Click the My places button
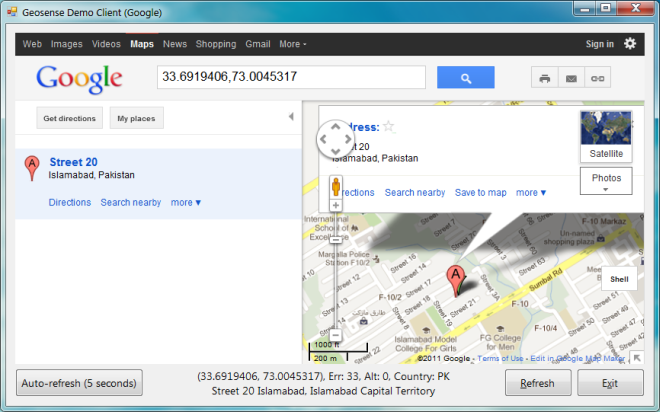The image size is (660, 412). 136,118
